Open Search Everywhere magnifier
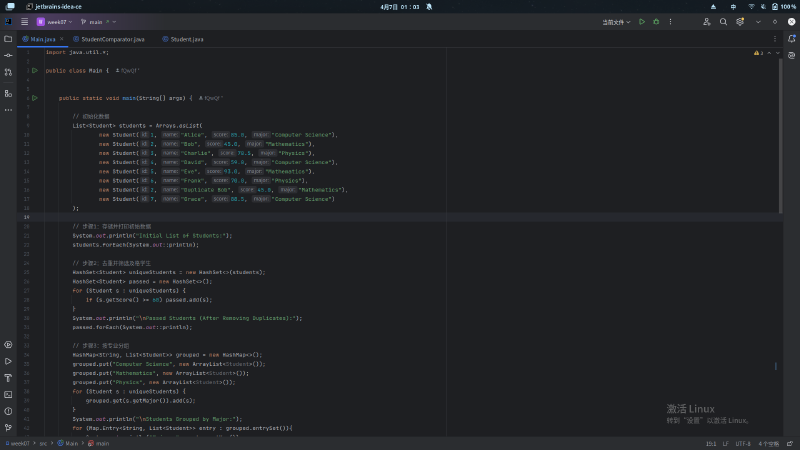The image size is (800, 450). coord(723,22)
